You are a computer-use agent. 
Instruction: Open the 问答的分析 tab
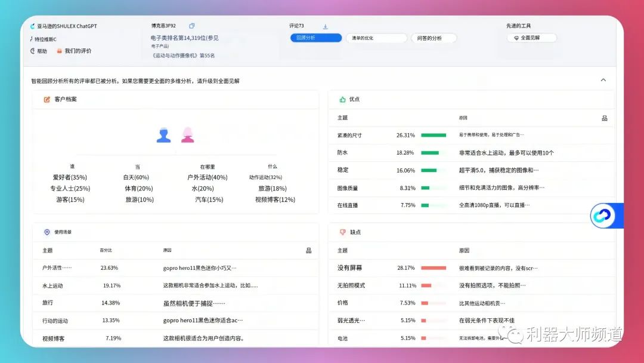434,38
